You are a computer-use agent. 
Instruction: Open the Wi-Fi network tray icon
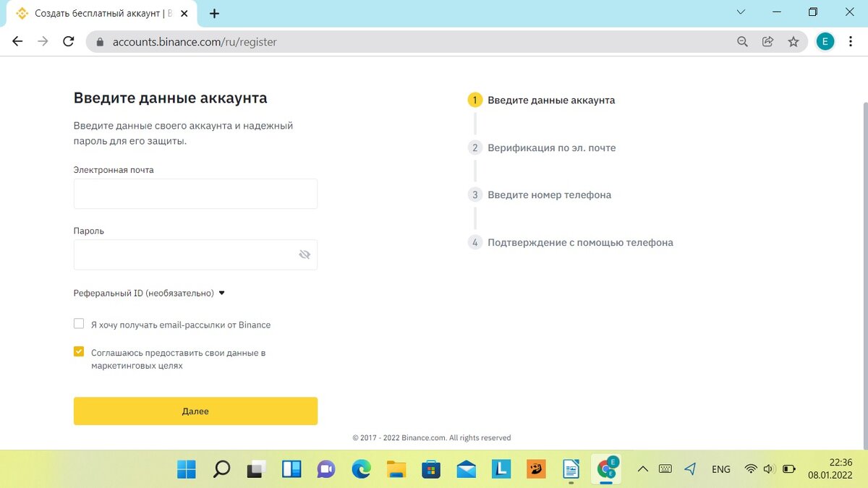(x=751, y=469)
